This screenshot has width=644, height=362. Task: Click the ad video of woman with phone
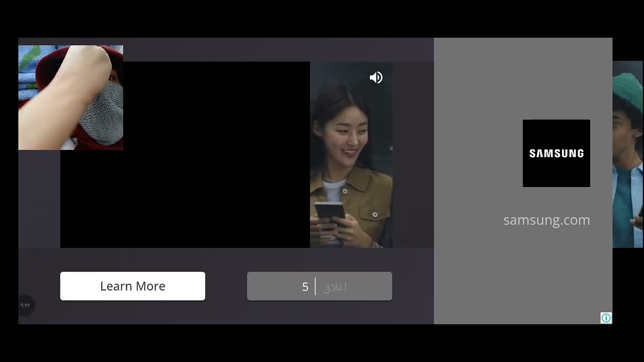tap(351, 155)
